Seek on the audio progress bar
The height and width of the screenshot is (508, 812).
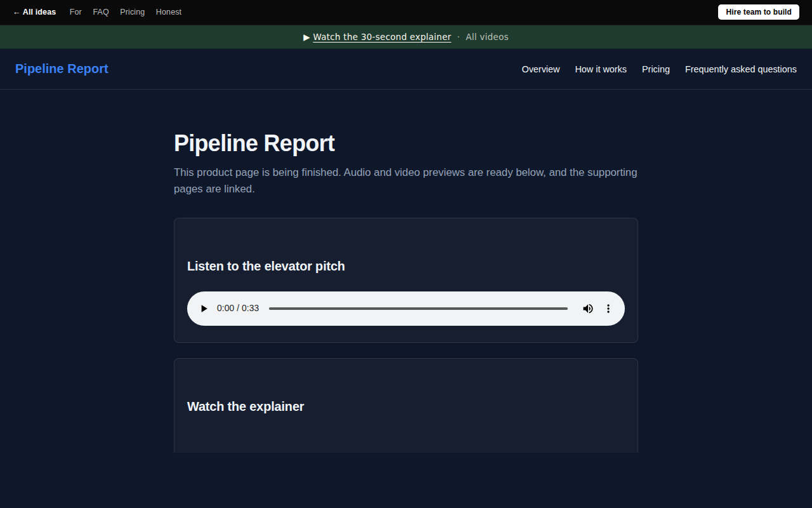click(418, 309)
